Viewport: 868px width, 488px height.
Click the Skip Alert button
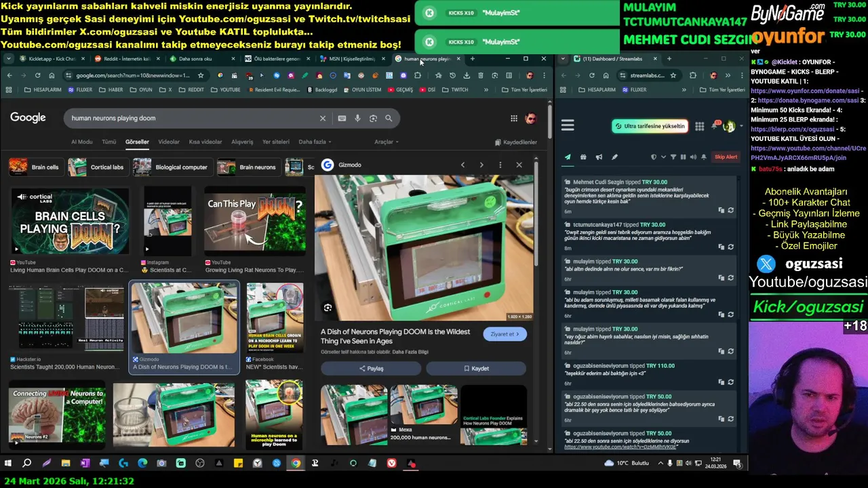pos(726,157)
